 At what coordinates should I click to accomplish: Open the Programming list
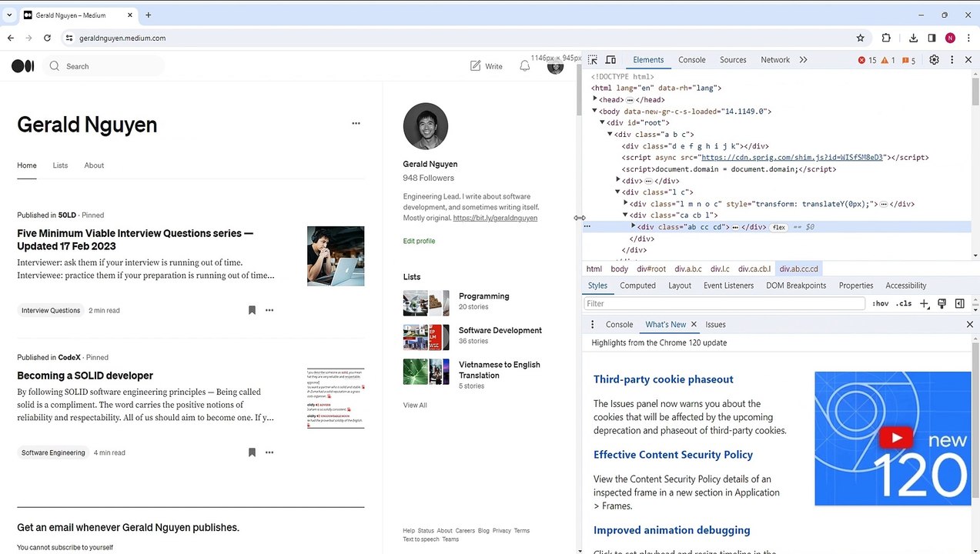click(483, 296)
